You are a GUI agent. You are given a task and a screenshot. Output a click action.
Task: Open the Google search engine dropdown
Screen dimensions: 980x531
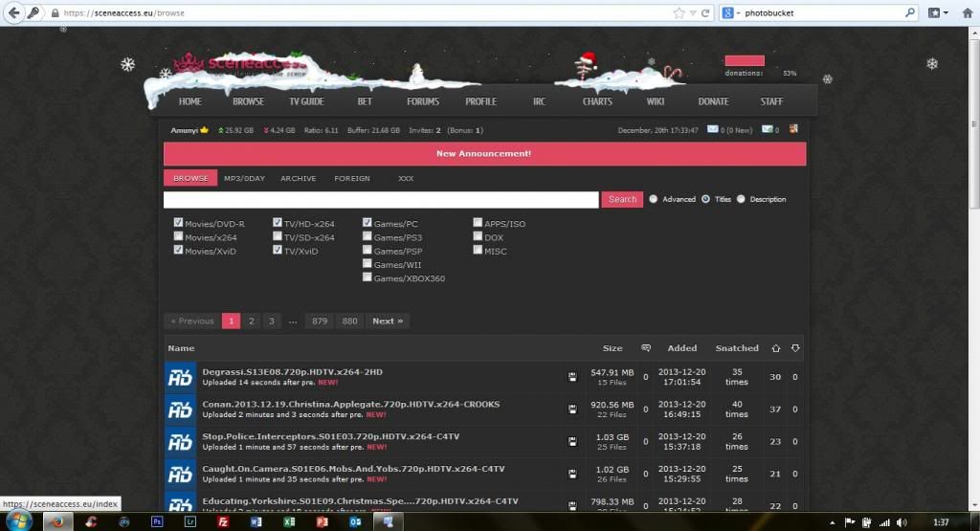pyautogui.click(x=731, y=12)
